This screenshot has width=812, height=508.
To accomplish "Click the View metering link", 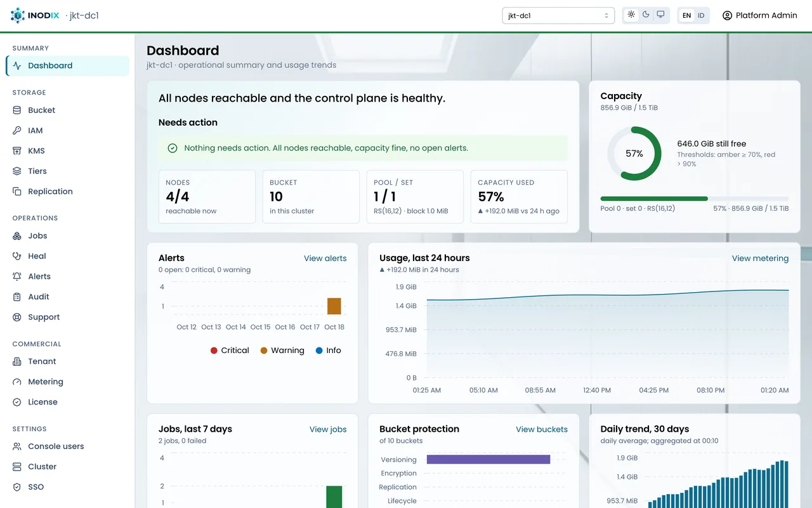I will click(x=760, y=258).
